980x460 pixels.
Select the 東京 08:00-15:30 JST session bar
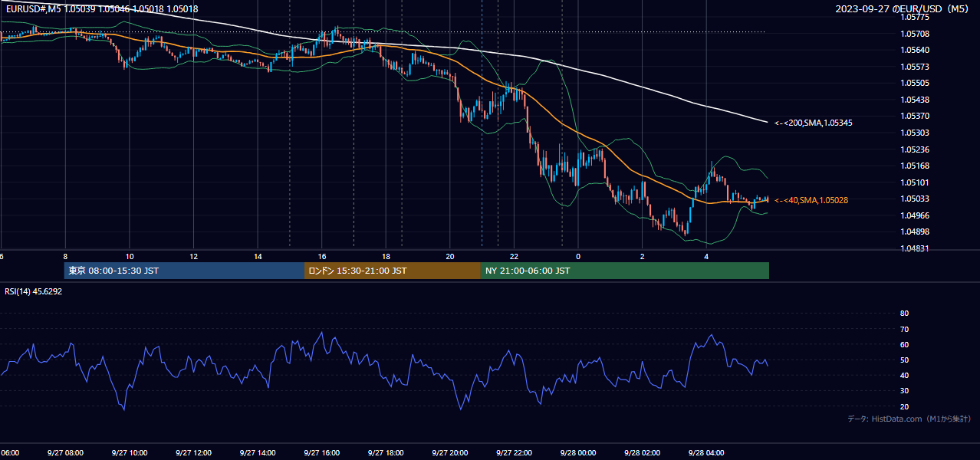pyautogui.click(x=184, y=271)
